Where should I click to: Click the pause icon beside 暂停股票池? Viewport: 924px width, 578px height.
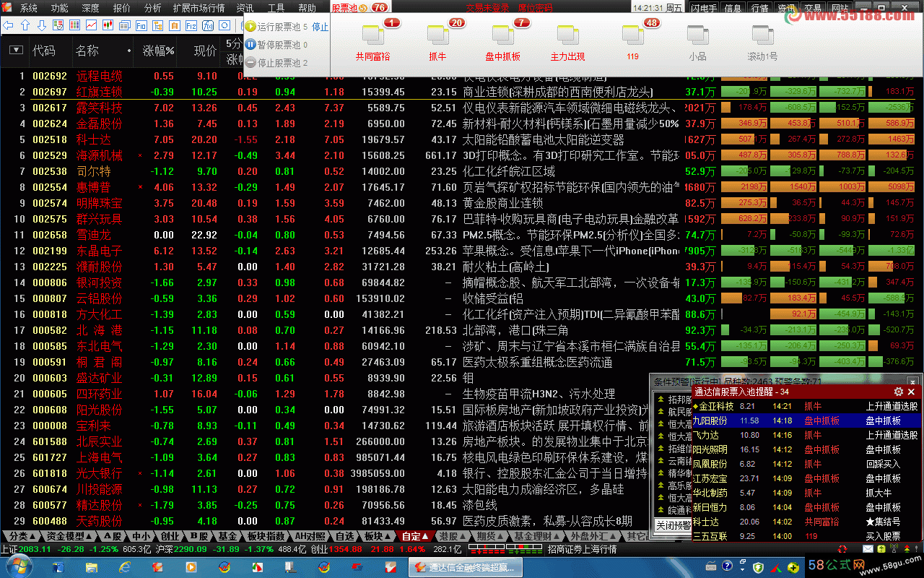[250, 45]
